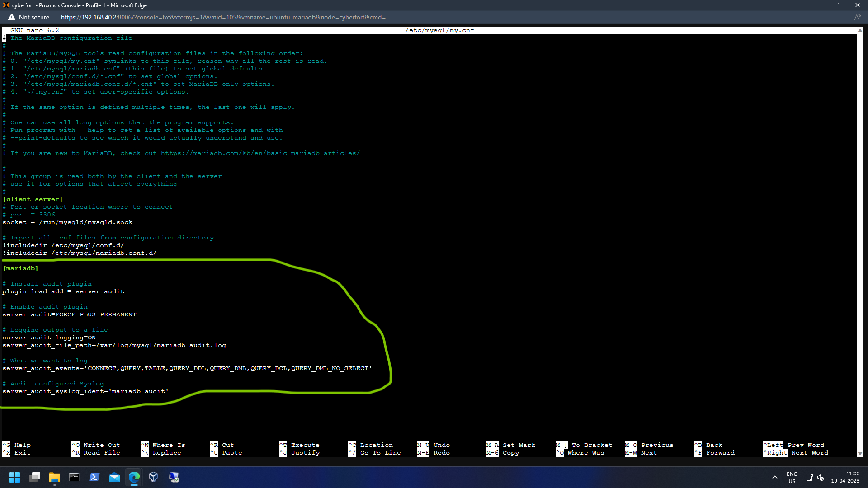Click the VirtualBox taskbar icon
This screenshot has width=868, height=488.
154,477
